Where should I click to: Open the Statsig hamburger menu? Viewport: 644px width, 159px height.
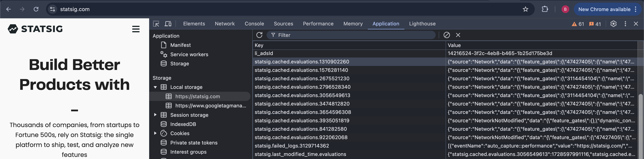136,29
